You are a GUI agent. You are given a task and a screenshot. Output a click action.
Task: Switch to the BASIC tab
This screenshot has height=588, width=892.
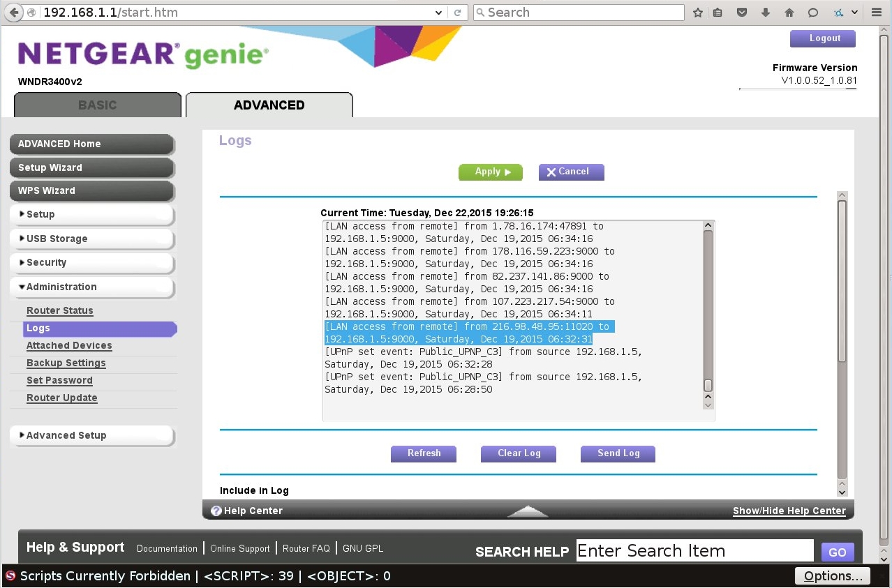[x=98, y=105]
